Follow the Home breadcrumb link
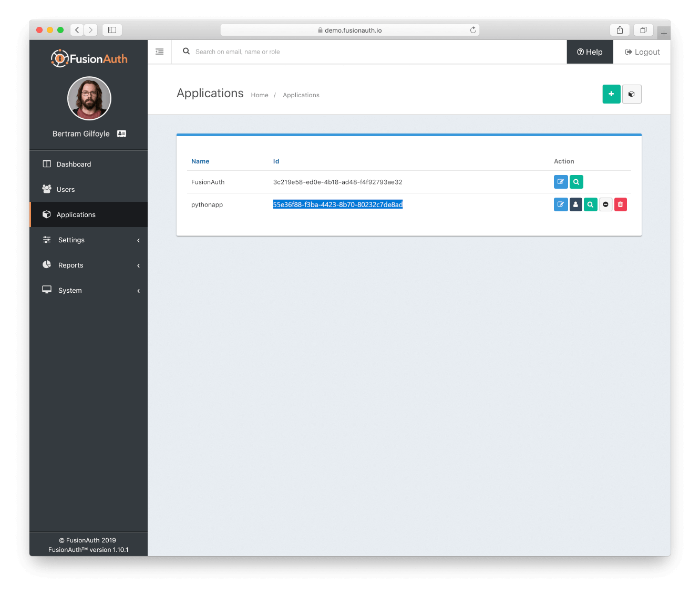 pyautogui.click(x=260, y=95)
